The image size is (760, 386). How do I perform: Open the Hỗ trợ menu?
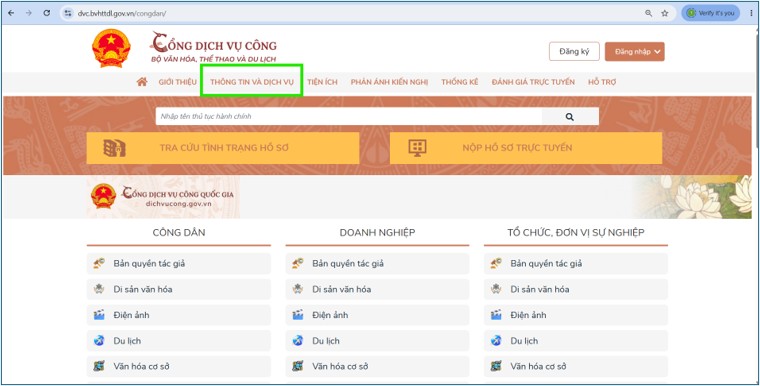(x=602, y=82)
